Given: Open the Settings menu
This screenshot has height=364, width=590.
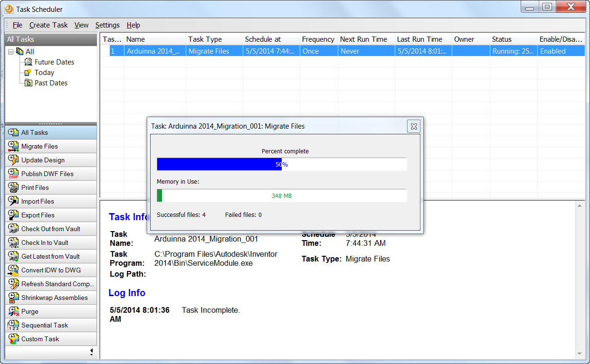Looking at the screenshot, I should pyautogui.click(x=107, y=25).
